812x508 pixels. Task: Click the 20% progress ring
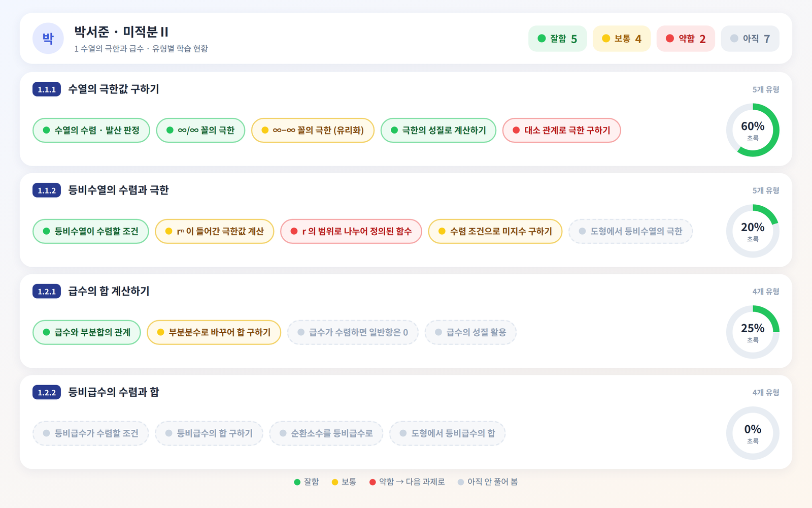753,231
